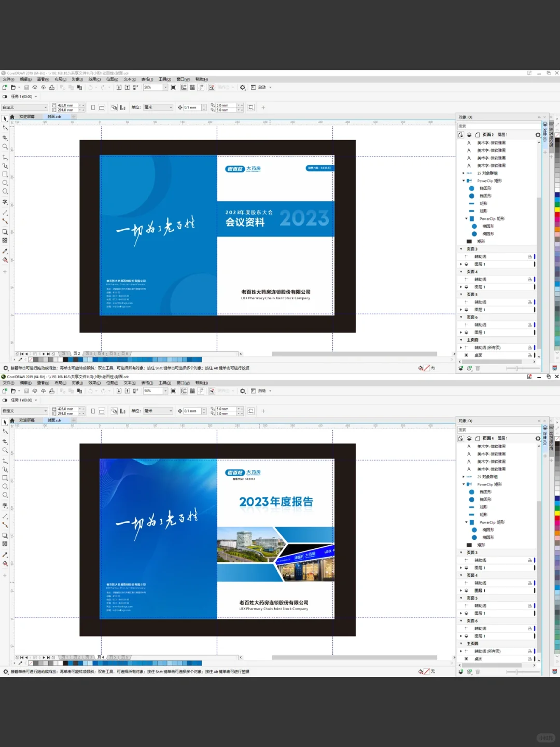
Task: Pick no-color swatch in 页面 4 document palette
Action: point(30,663)
